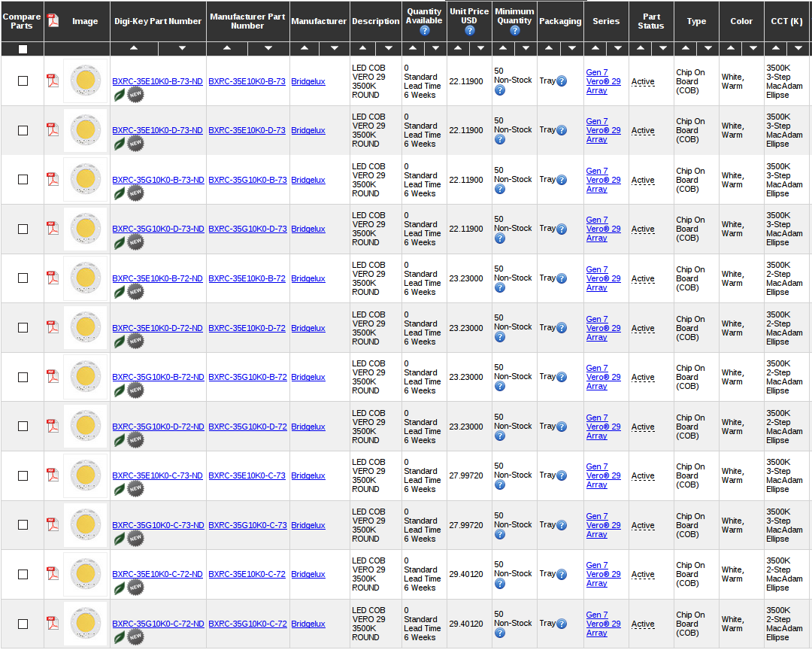Click 23.23000 price for BXRC-35G10K0-B-72

click(466, 377)
